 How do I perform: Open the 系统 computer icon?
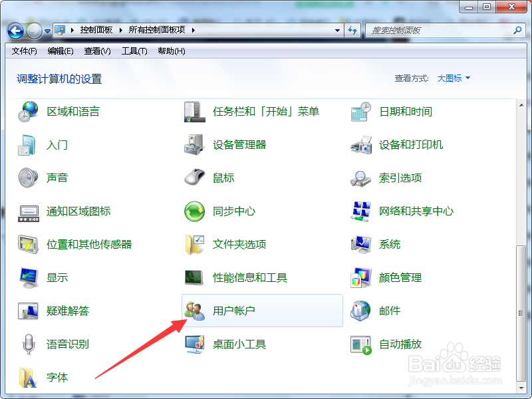tap(360, 244)
